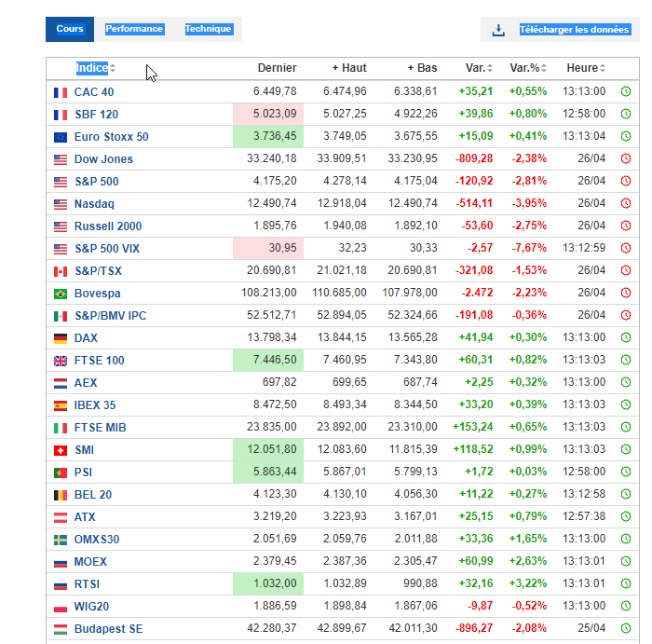The image size is (652, 644).
Task: Click the red clock icon in Bovespa row
Action: pos(626,293)
